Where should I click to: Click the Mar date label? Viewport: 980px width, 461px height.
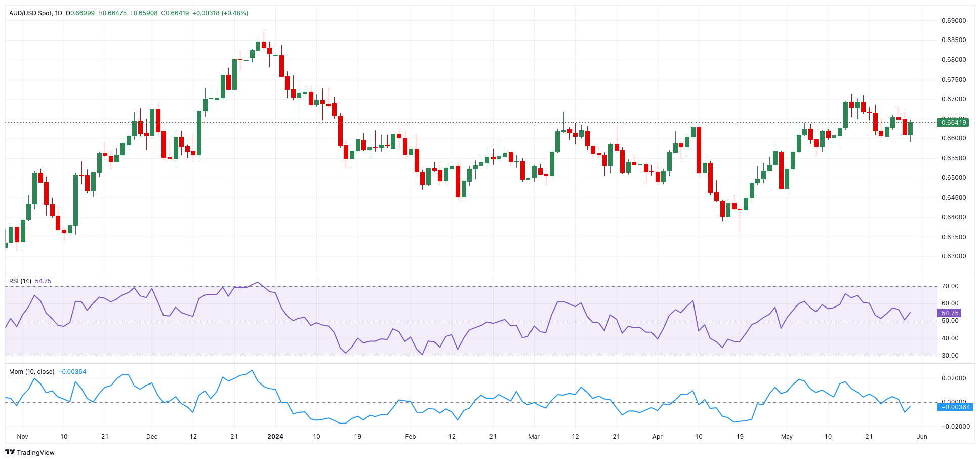coord(534,437)
